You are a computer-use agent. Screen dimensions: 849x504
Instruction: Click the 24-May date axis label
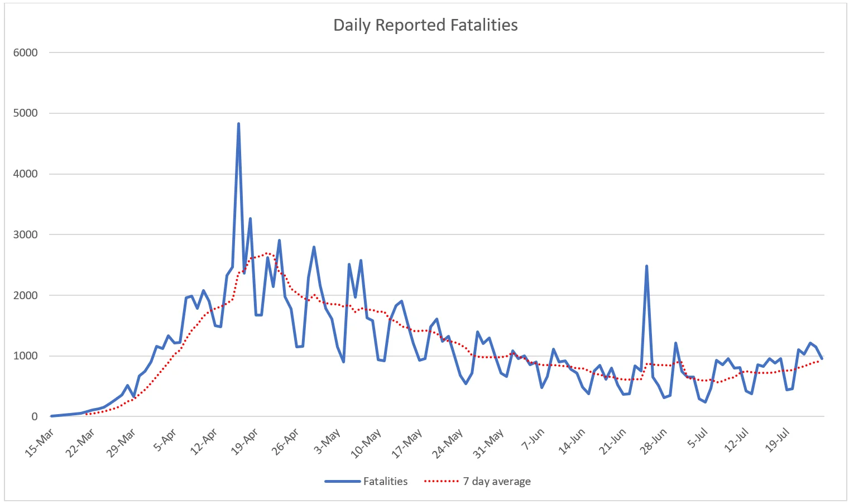coord(448,444)
